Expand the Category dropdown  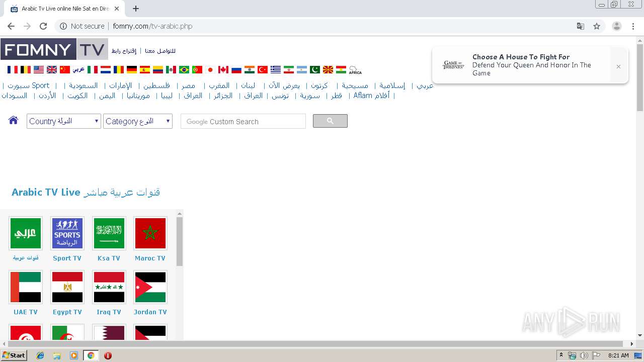coord(138,121)
